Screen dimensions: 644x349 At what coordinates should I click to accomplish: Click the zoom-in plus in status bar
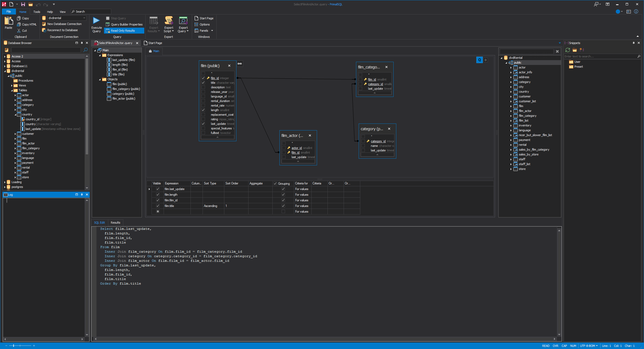coord(34,346)
